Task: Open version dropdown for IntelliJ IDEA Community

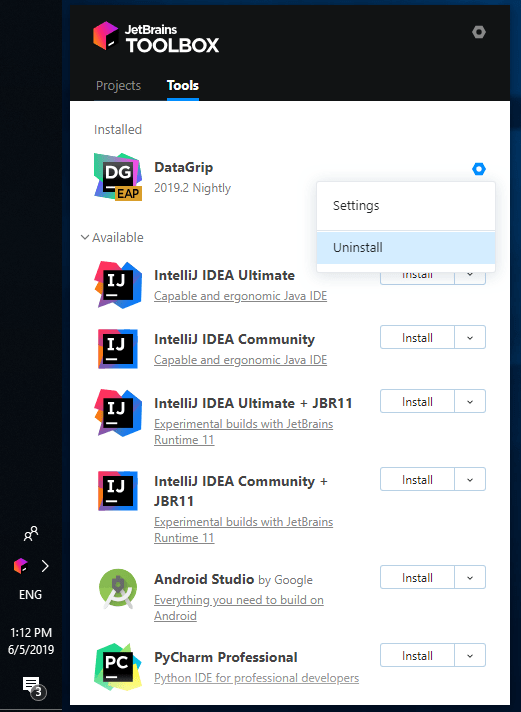Action: pyautogui.click(x=470, y=337)
